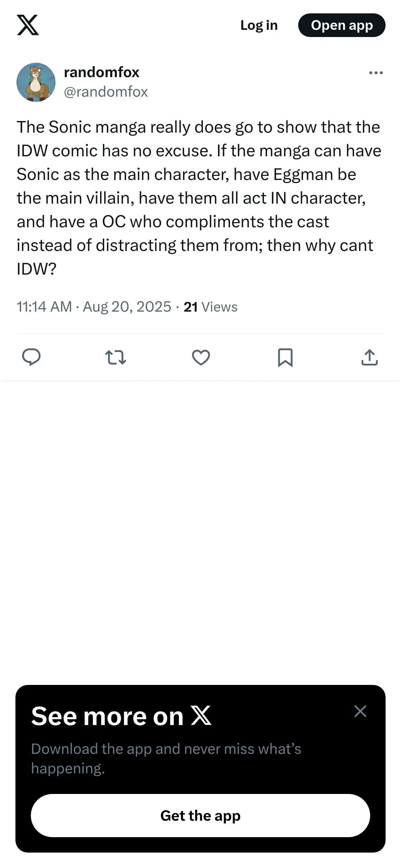The height and width of the screenshot is (868, 401).
Task: Click the X logo inside the banner
Action: (x=201, y=715)
